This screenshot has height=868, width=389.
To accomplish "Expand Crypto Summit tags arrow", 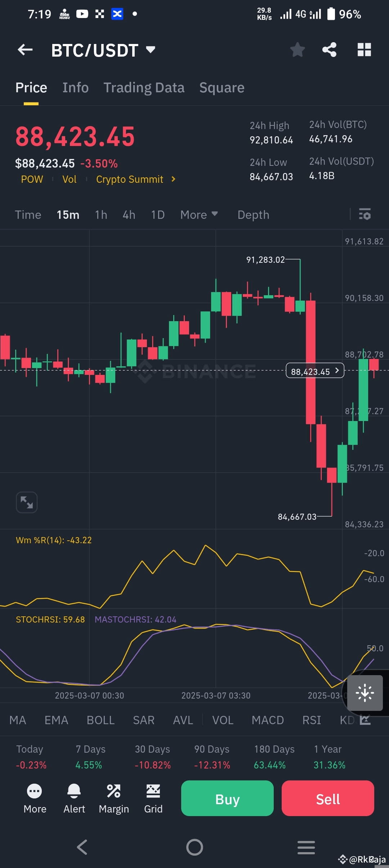I will pos(174,179).
